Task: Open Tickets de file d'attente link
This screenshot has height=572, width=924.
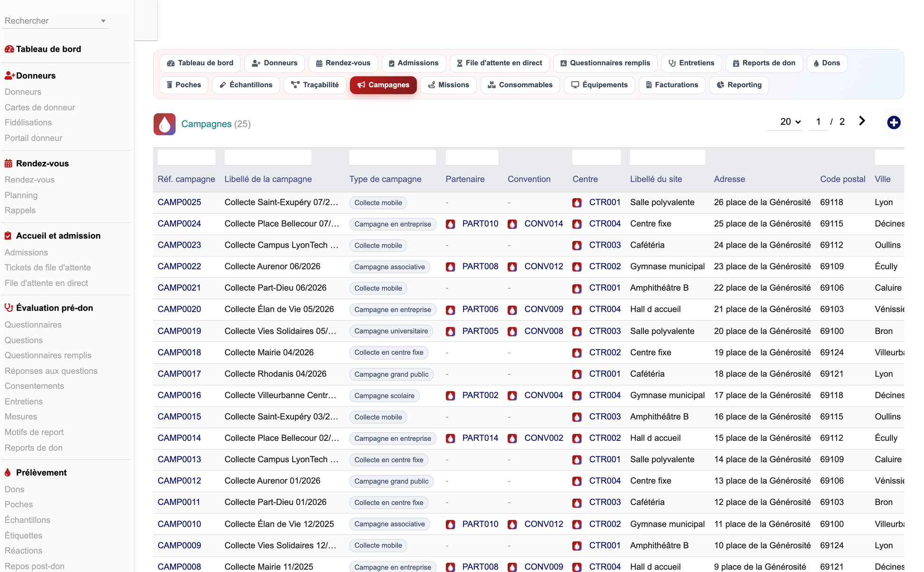Action: coord(47,267)
